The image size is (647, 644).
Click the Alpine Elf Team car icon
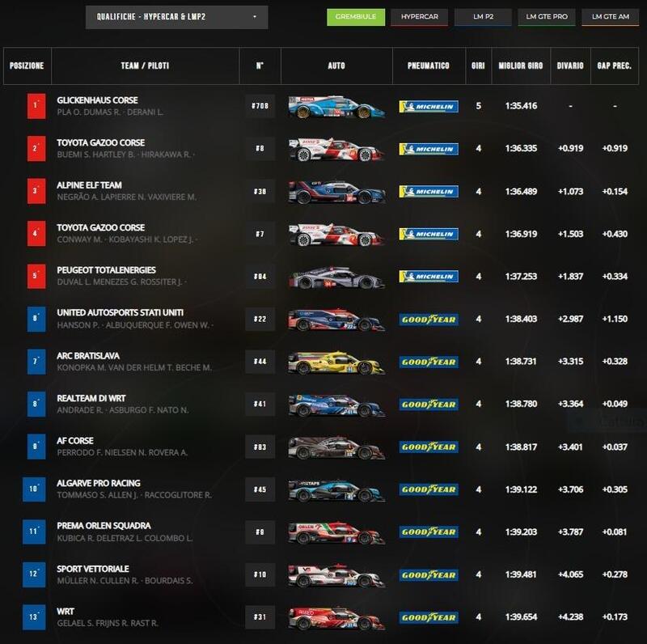click(336, 192)
